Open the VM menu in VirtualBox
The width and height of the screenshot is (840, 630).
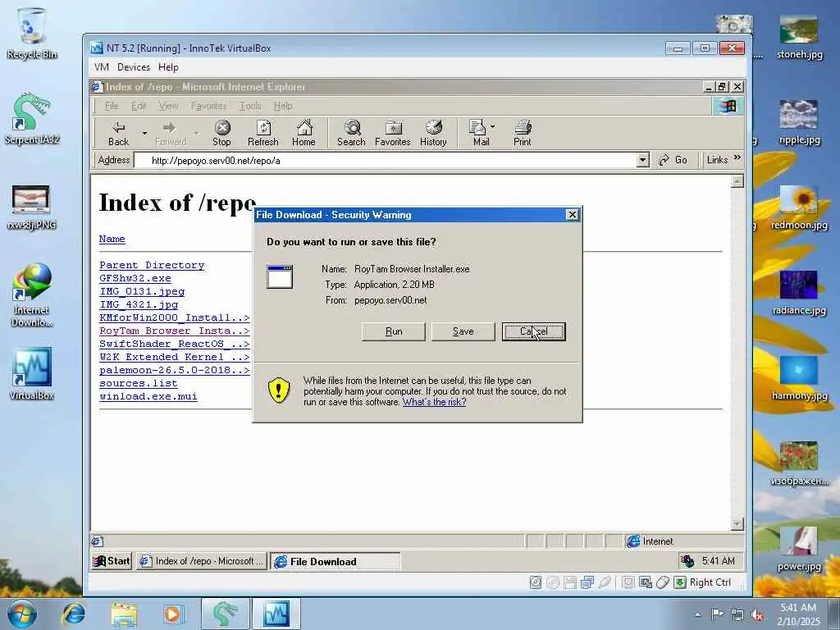click(x=101, y=67)
